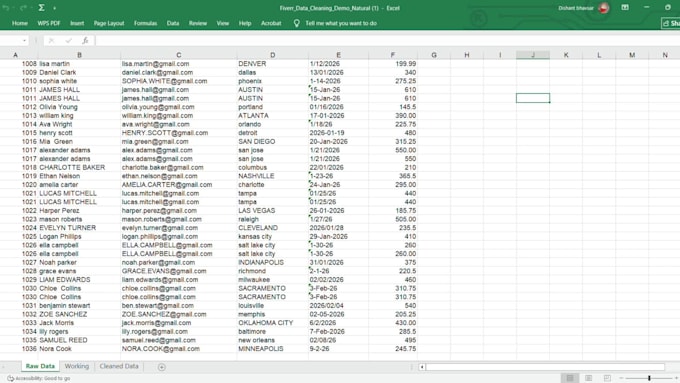Click the zoom out minus button
680x383 pixels.
(x=621, y=378)
